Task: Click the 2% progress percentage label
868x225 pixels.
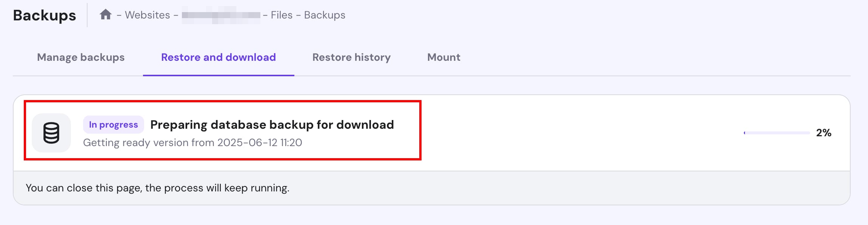Action: pyautogui.click(x=823, y=133)
